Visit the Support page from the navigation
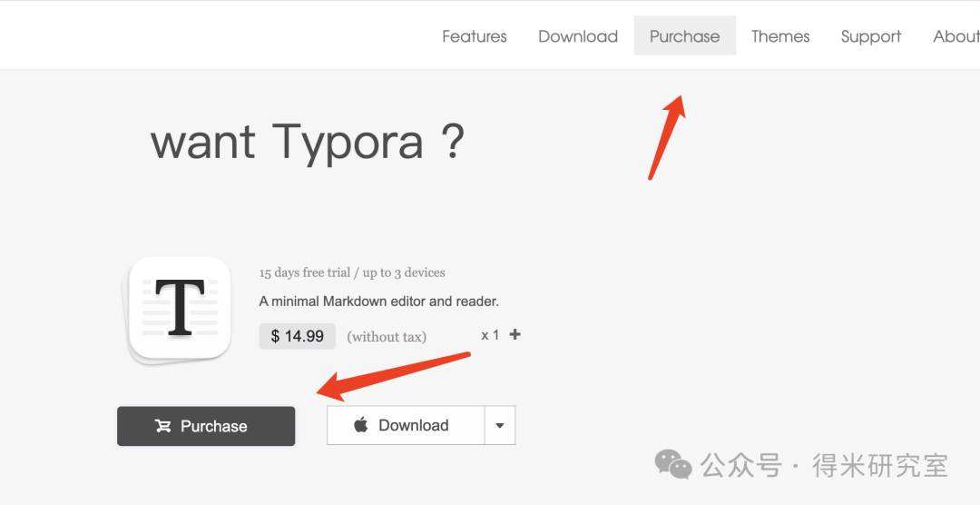980x505 pixels. click(x=871, y=36)
